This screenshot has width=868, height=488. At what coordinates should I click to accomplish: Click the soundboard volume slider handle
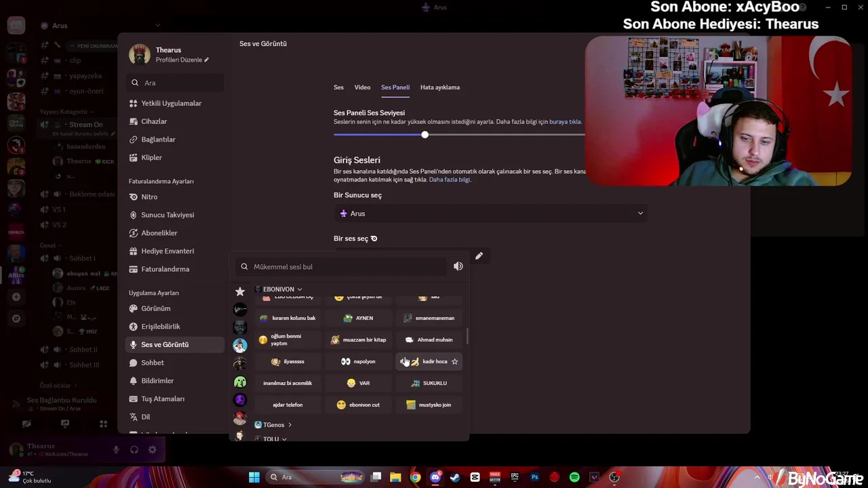click(x=425, y=135)
